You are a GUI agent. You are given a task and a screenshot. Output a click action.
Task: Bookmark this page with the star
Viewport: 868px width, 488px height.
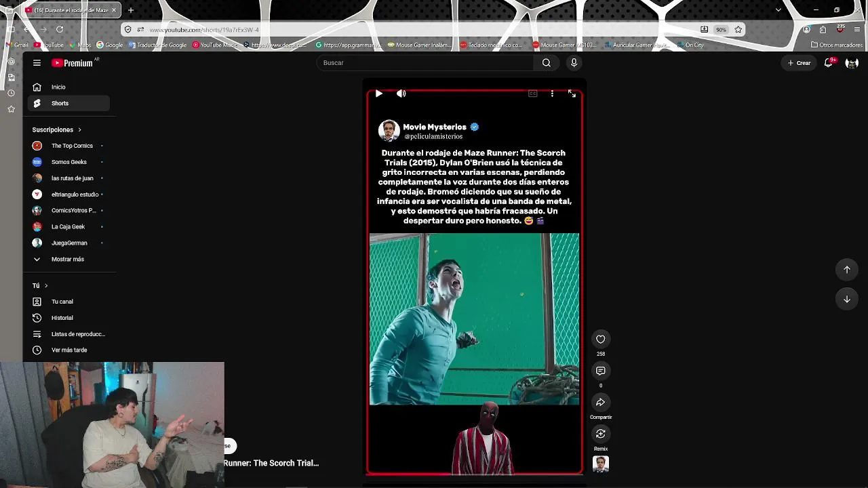pos(738,30)
